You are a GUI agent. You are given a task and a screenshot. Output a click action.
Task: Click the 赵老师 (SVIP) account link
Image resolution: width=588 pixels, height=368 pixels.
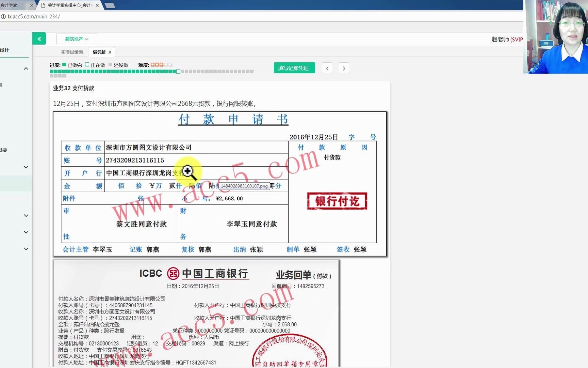pos(506,39)
